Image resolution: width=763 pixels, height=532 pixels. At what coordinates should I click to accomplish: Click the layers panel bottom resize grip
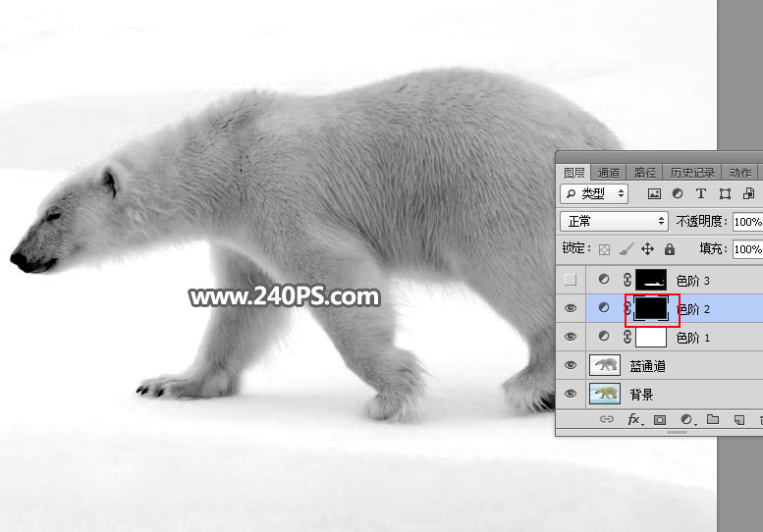[x=677, y=432]
